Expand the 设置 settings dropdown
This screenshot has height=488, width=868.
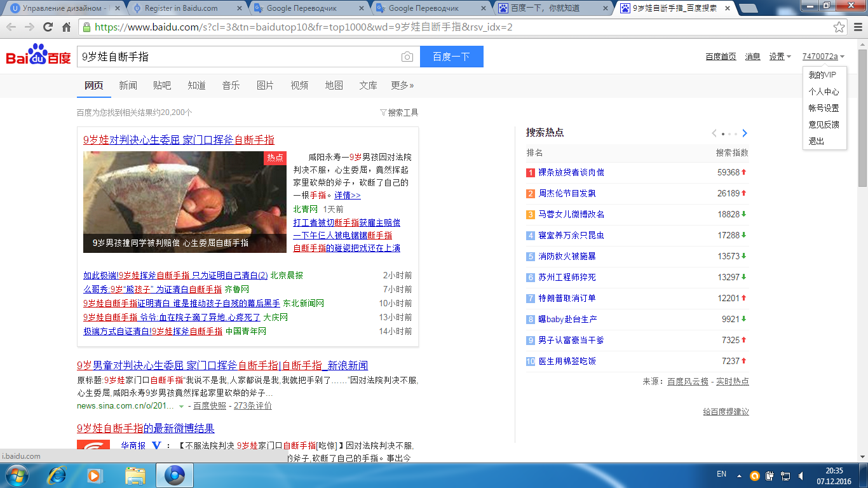[780, 57]
